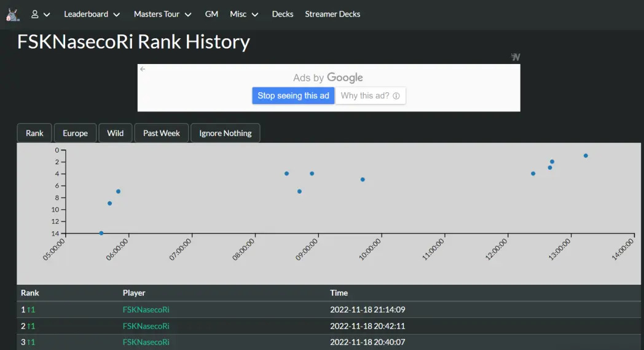The height and width of the screenshot is (350, 644).
Task: Click the ad network logo above banner
Action: click(516, 57)
